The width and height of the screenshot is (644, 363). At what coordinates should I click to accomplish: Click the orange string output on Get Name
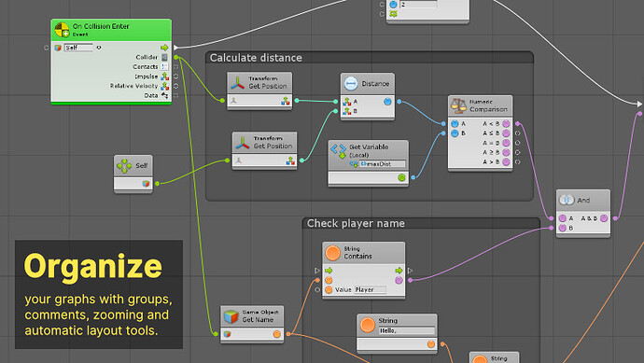pyautogui.click(x=277, y=334)
